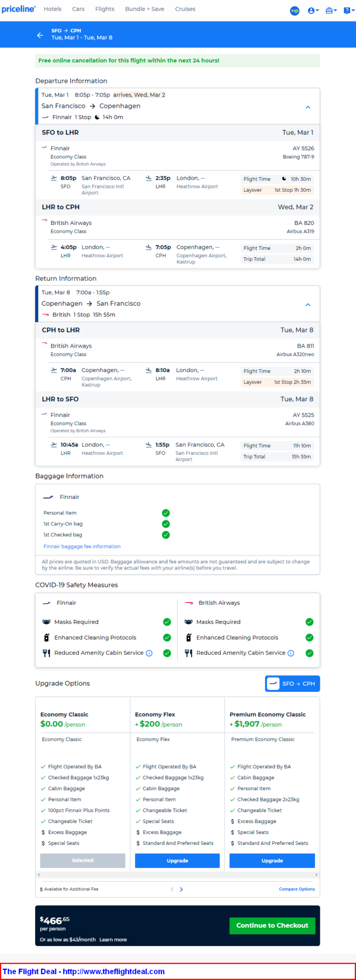The width and height of the screenshot is (356, 980).
Task: Click the Finnair logo in Baggage Information
Action: click(x=48, y=497)
